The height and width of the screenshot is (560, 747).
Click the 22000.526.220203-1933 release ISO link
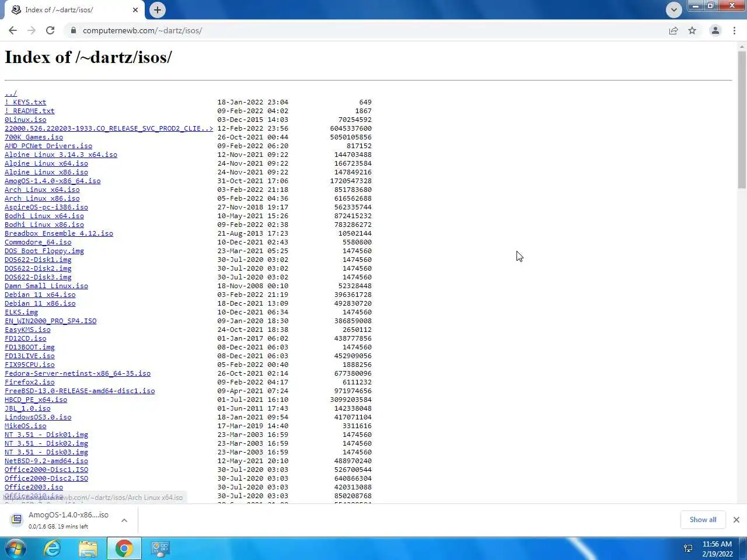click(x=109, y=128)
